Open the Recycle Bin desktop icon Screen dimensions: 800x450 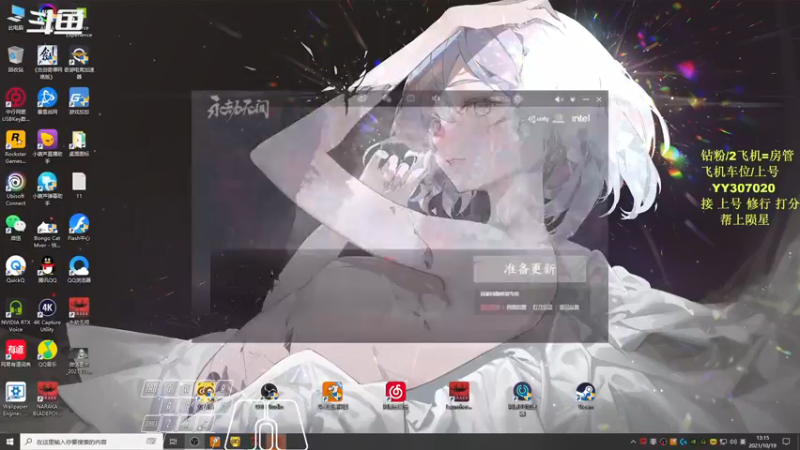tap(15, 59)
